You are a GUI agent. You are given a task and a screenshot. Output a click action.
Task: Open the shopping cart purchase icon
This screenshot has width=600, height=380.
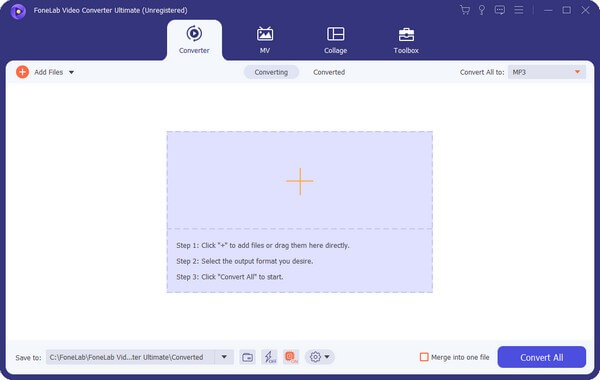pyautogui.click(x=465, y=10)
